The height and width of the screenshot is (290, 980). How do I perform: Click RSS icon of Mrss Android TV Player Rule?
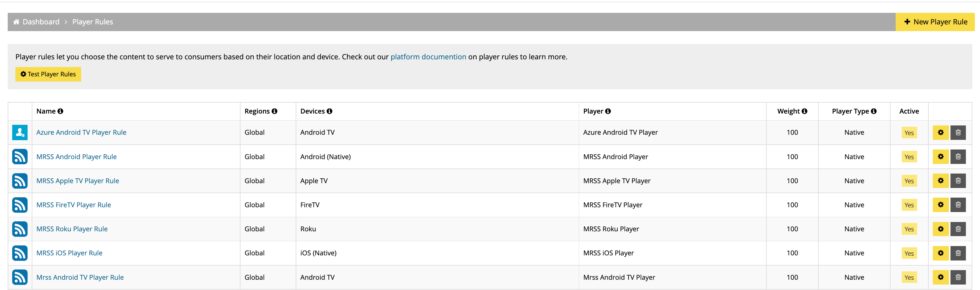pyautogui.click(x=20, y=277)
